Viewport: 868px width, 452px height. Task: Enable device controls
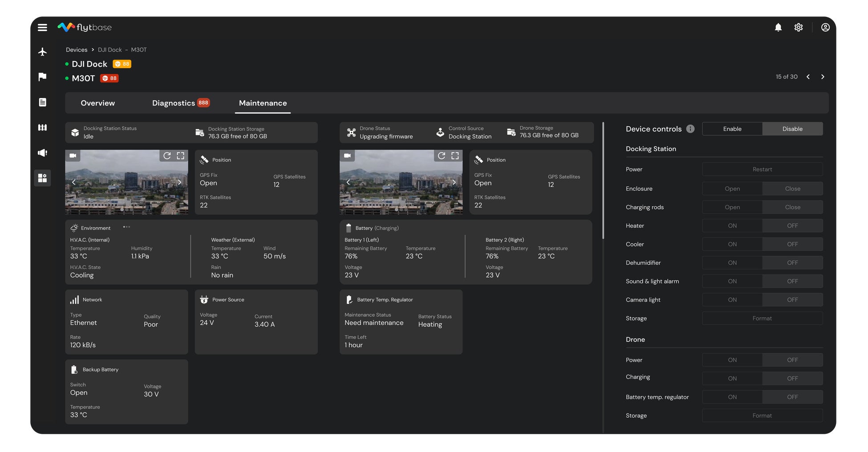pos(732,129)
